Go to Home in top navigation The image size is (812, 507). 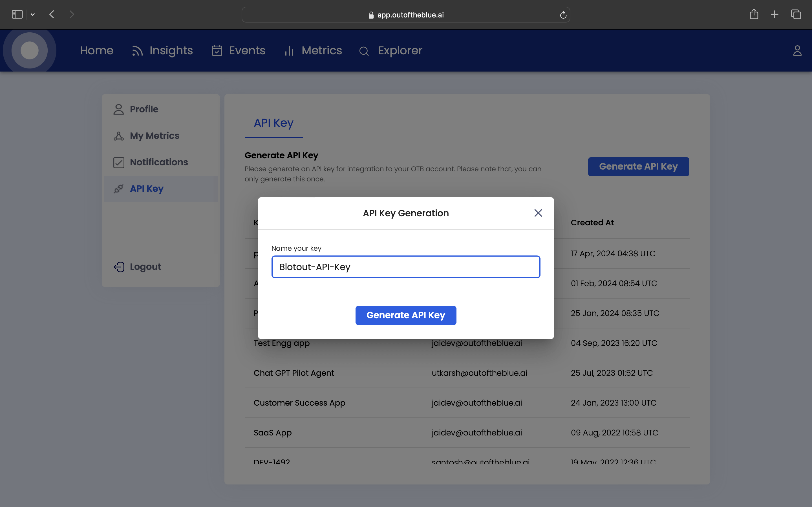coord(97,51)
